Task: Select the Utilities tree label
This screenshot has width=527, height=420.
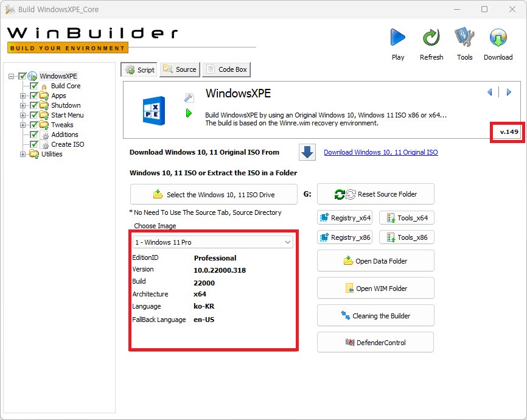Action: 52,154
